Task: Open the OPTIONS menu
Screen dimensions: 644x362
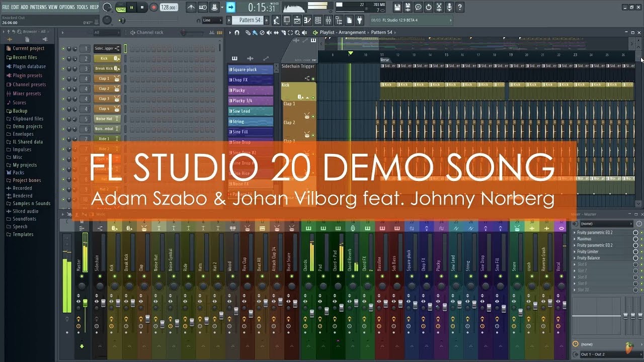Action: [67, 8]
